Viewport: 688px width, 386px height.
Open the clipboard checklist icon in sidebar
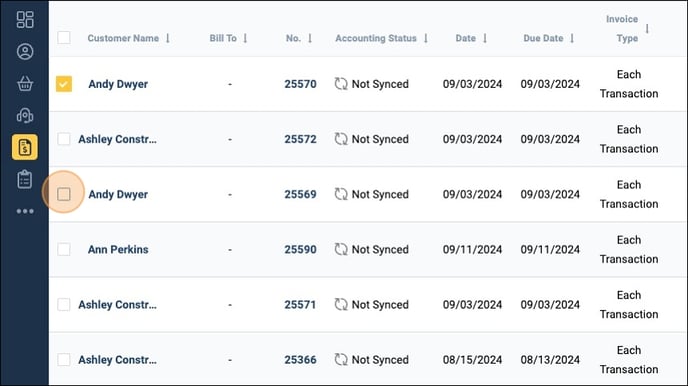[25, 179]
